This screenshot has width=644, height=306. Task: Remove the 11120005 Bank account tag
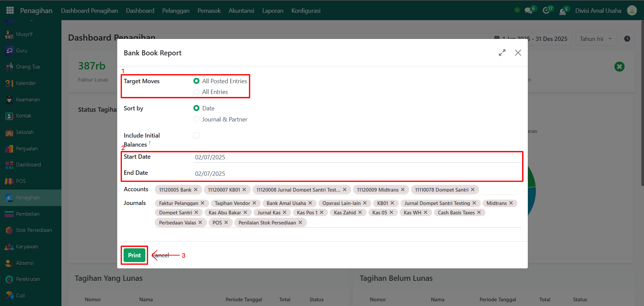click(196, 190)
